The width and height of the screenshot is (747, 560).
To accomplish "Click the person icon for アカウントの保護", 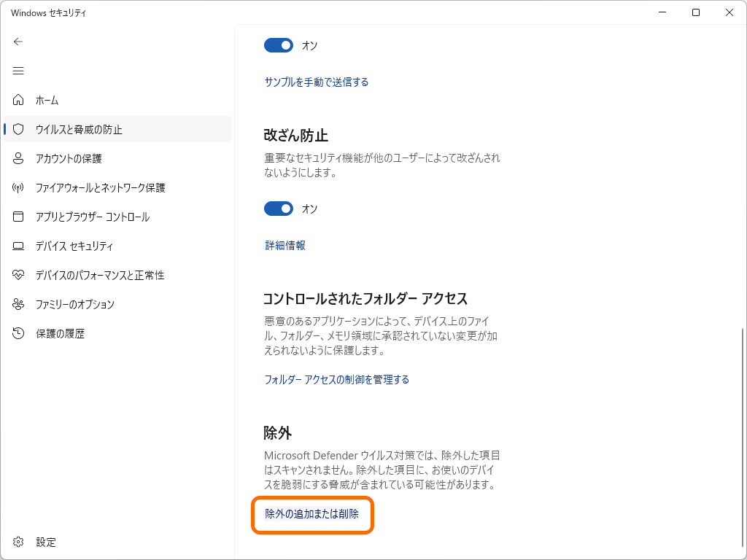I will (x=18, y=158).
